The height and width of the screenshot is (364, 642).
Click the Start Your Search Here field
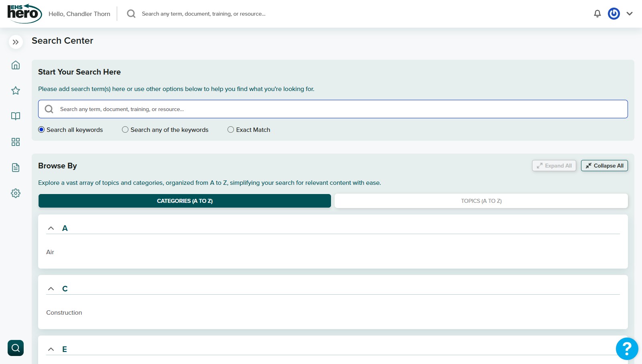click(x=333, y=109)
